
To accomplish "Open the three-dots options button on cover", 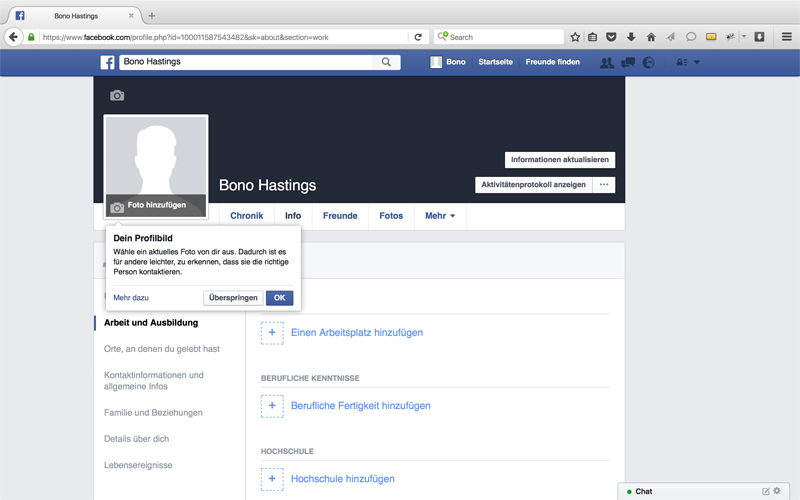I will [604, 185].
